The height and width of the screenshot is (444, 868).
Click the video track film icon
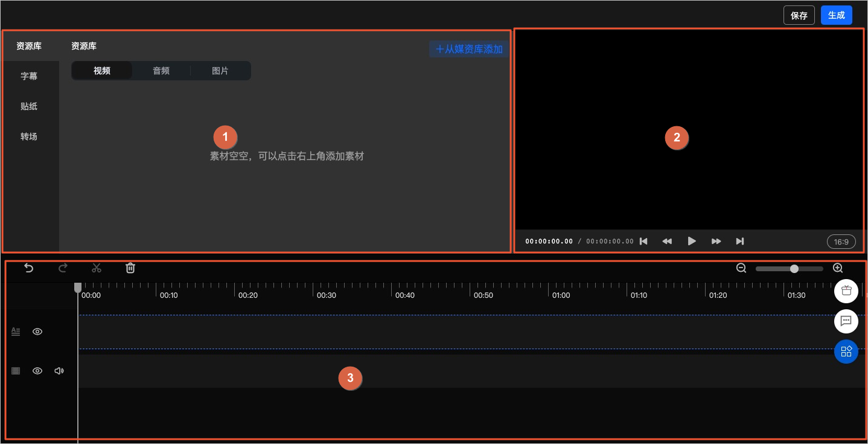click(16, 371)
